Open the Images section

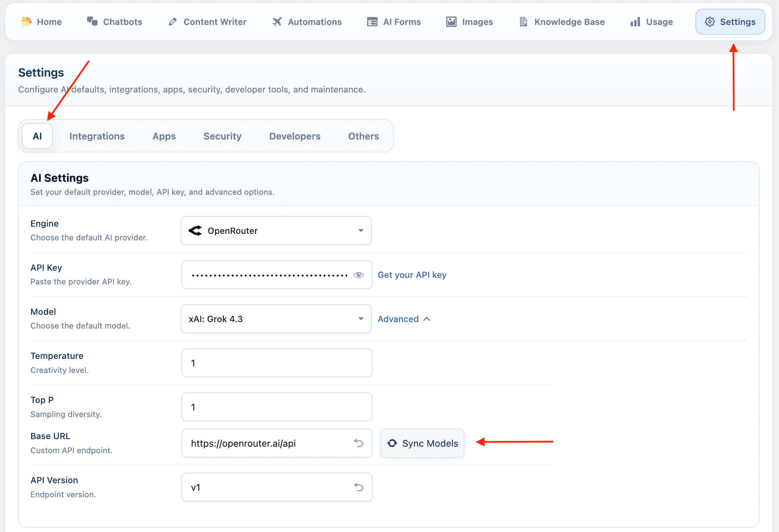pyautogui.click(x=469, y=22)
